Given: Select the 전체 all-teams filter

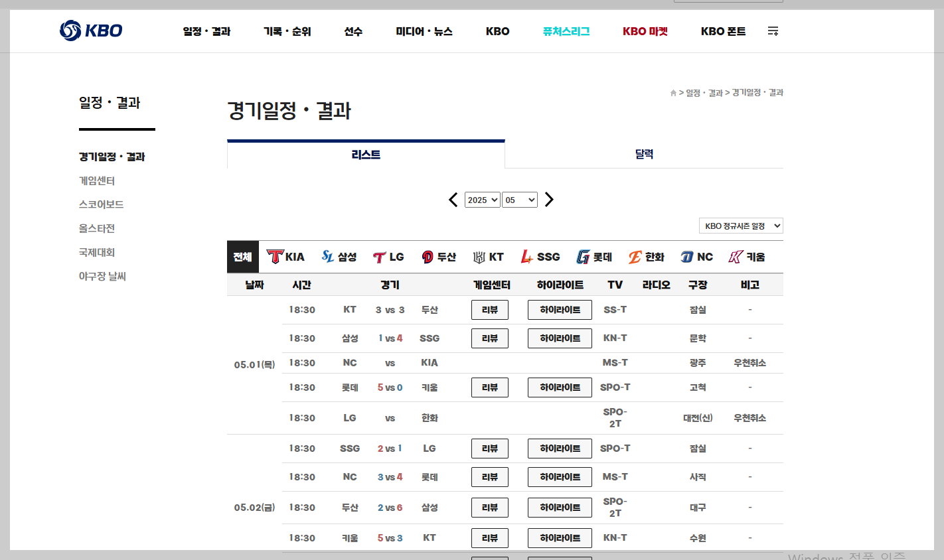Looking at the screenshot, I should click(x=243, y=257).
